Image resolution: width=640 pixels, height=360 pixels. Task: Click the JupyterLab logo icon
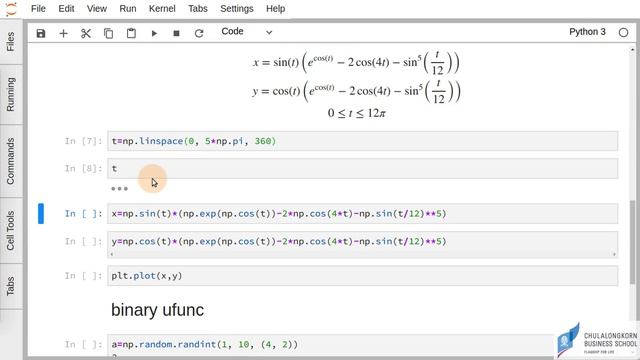11,9
